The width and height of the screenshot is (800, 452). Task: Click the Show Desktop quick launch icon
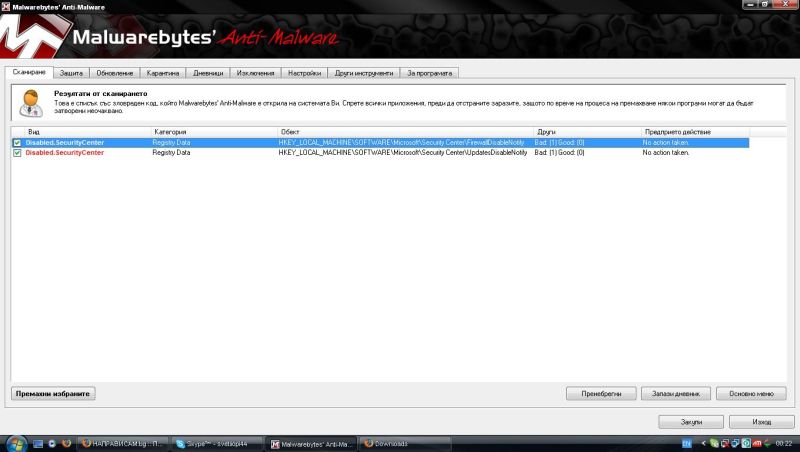pos(38,444)
